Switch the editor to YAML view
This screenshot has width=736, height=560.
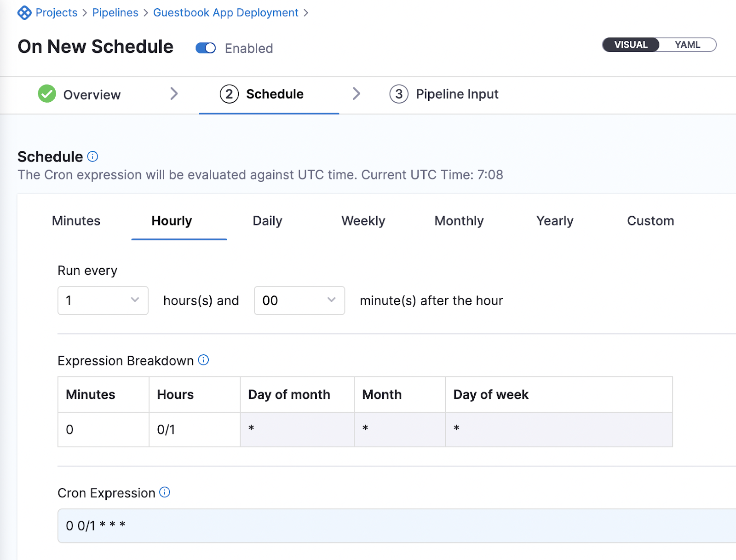coord(686,44)
